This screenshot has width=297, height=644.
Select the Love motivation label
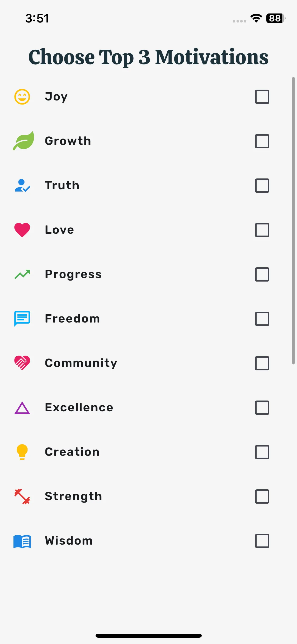[x=59, y=230]
